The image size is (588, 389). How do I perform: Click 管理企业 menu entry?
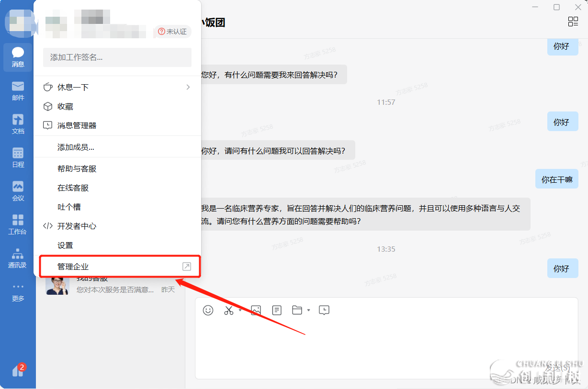117,267
